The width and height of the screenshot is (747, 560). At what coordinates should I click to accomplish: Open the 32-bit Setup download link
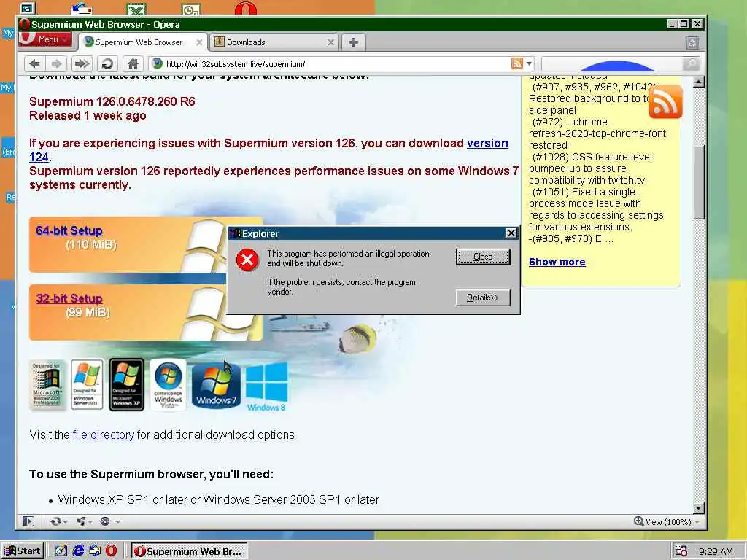(69, 298)
